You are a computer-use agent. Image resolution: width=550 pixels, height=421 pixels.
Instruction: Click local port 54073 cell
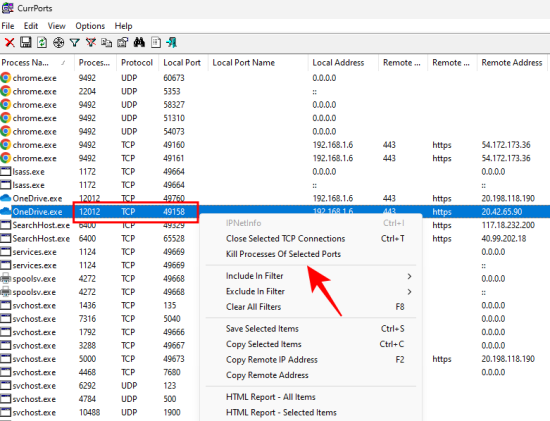pyautogui.click(x=174, y=131)
